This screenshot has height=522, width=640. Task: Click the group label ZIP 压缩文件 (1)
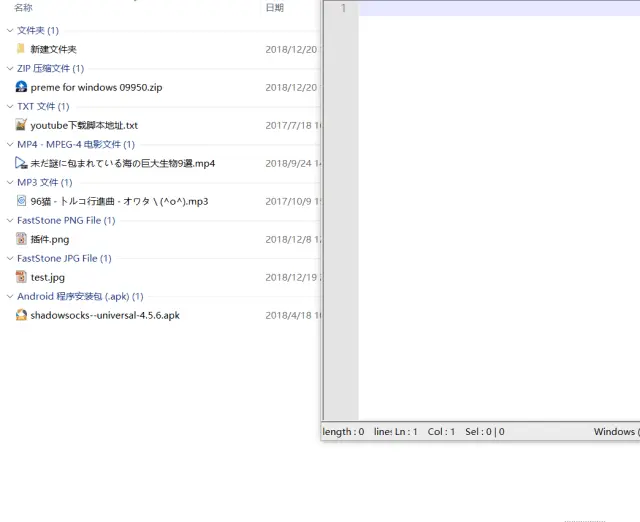tap(51, 69)
